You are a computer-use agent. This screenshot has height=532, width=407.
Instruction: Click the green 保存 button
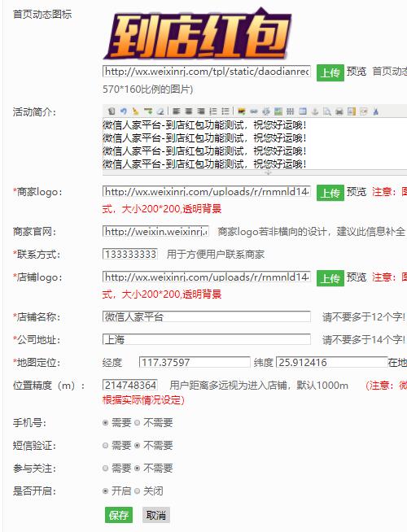(x=119, y=515)
